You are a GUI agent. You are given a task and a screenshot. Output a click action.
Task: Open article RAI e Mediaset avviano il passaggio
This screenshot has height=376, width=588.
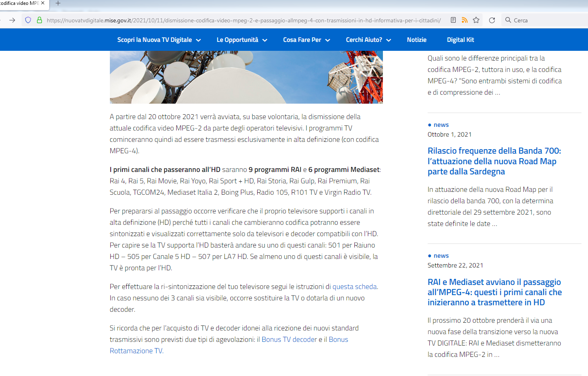(x=494, y=292)
